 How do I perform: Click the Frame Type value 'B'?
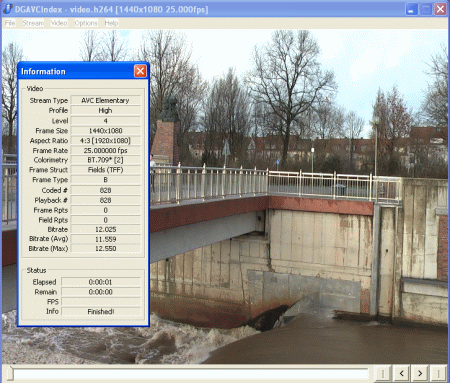tap(105, 180)
